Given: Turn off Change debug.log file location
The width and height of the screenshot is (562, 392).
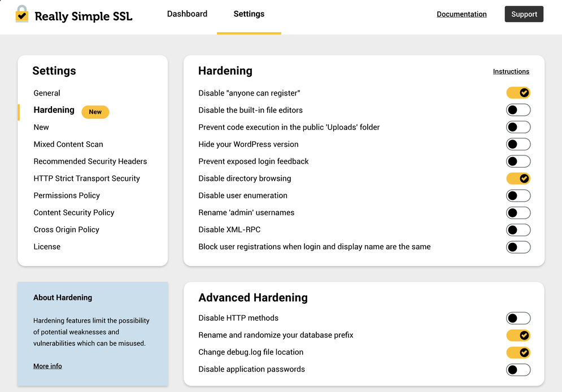Looking at the screenshot, I should [518, 352].
